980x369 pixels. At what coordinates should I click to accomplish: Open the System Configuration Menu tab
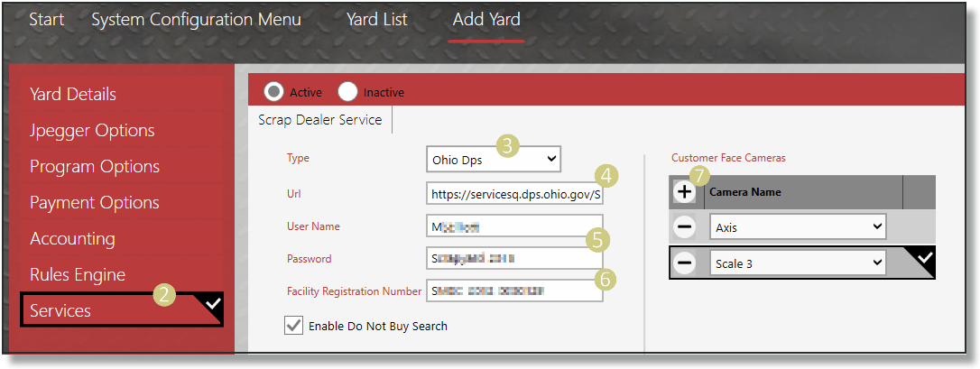[196, 19]
